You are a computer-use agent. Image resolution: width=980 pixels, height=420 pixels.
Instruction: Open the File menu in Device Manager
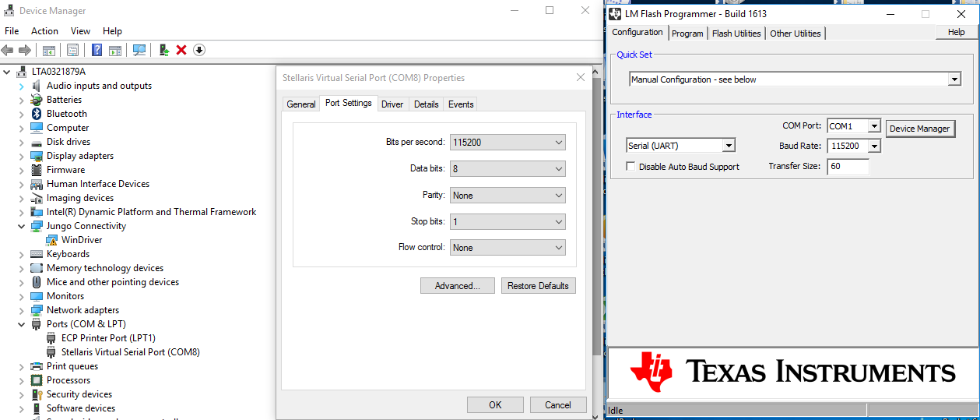pos(12,31)
